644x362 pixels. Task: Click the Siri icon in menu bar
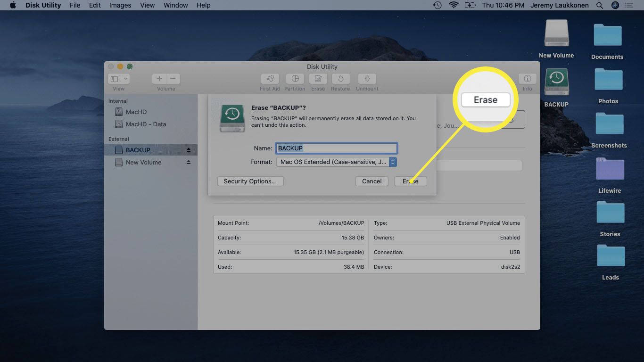[x=615, y=5]
